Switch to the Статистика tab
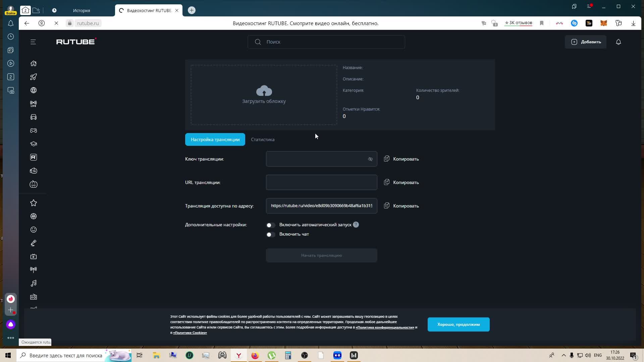 point(263,139)
